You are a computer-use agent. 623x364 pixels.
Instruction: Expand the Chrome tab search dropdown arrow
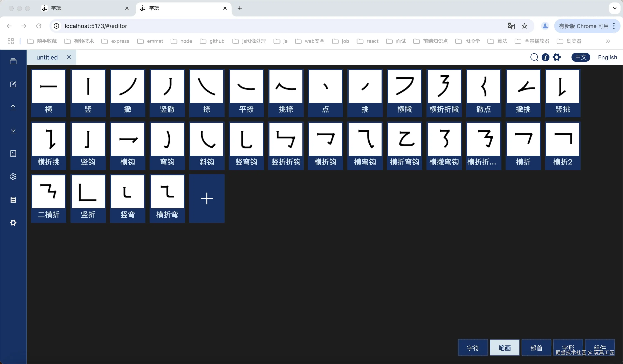coord(615,8)
